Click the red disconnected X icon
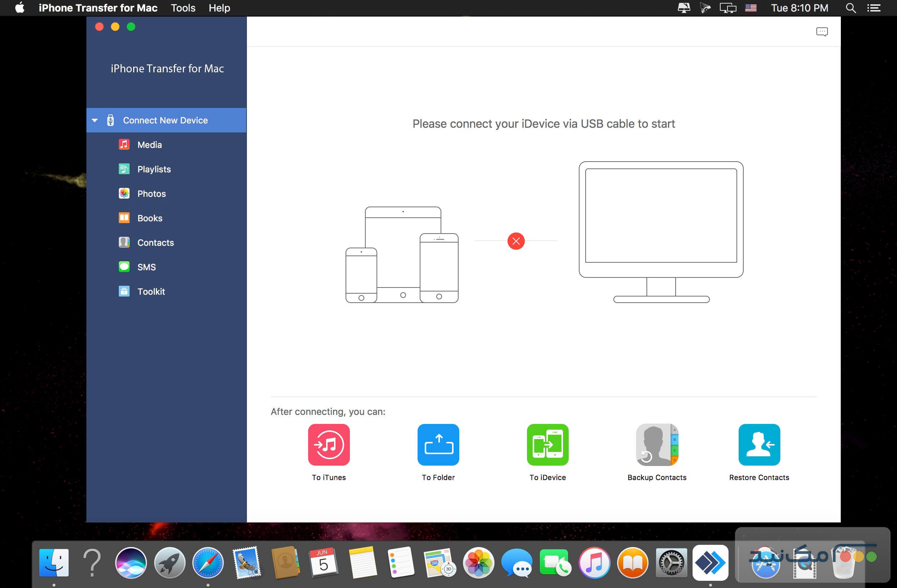Image resolution: width=897 pixels, height=588 pixels. 516,241
